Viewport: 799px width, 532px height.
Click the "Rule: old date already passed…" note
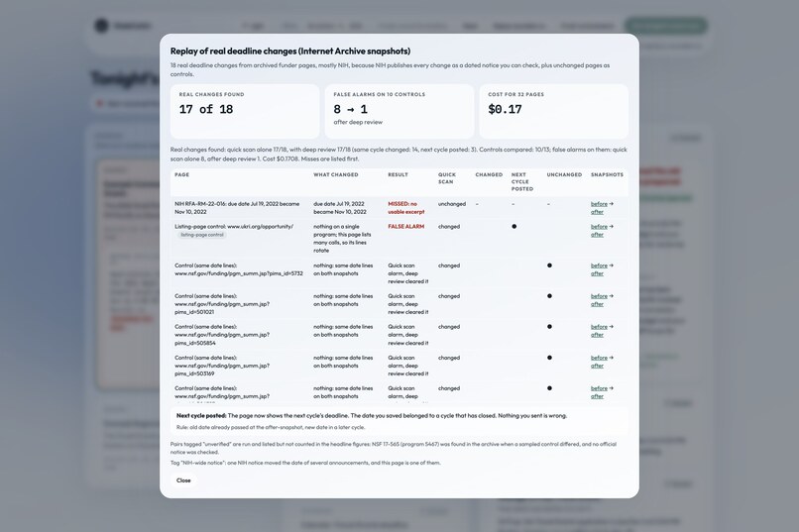click(x=271, y=428)
